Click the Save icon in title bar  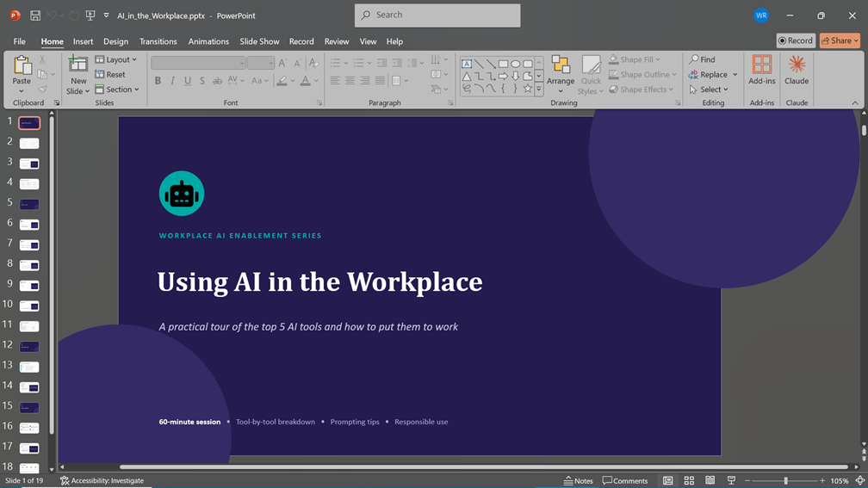pos(34,15)
